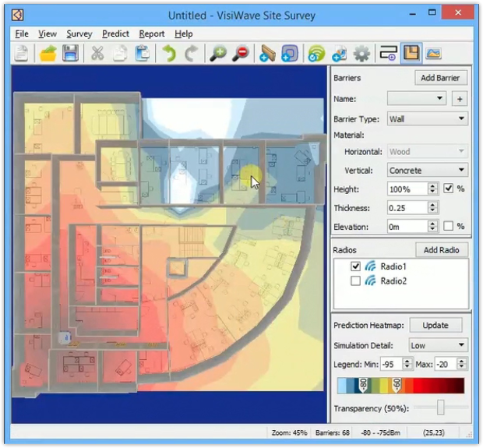
Task: Click the Update heatmap button
Action: (x=435, y=326)
